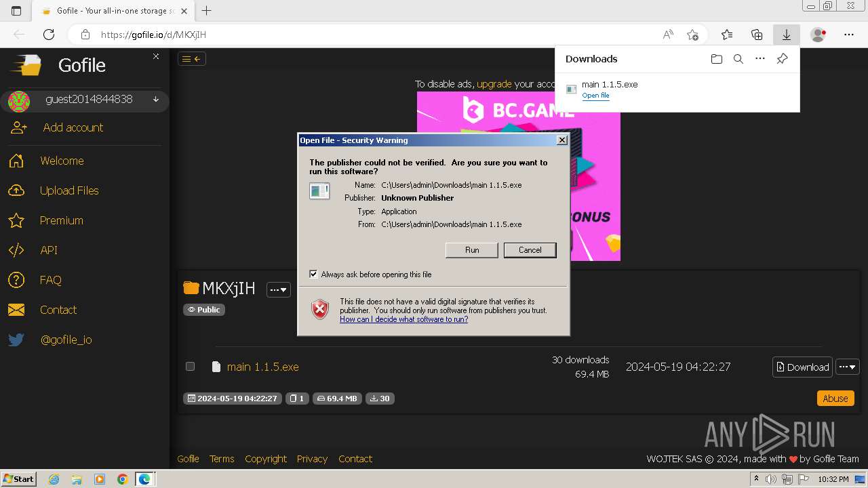The height and width of the screenshot is (488, 868).
Task: Open FAQ in sidebar menu
Action: (51, 280)
